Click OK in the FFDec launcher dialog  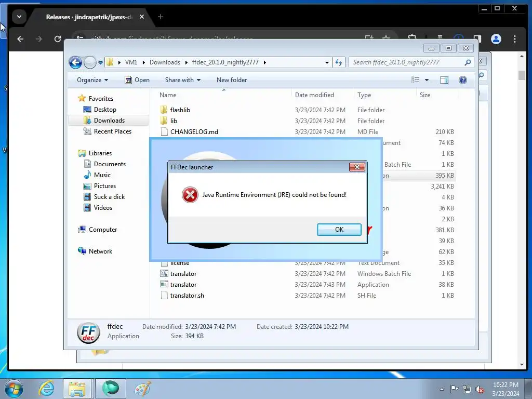point(339,229)
